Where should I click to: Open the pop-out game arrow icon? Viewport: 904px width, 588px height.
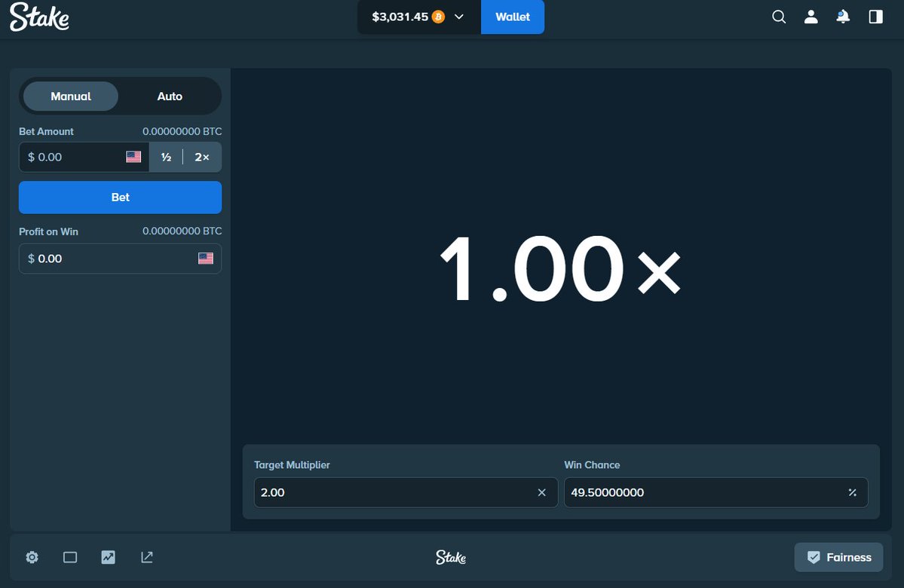coord(147,557)
